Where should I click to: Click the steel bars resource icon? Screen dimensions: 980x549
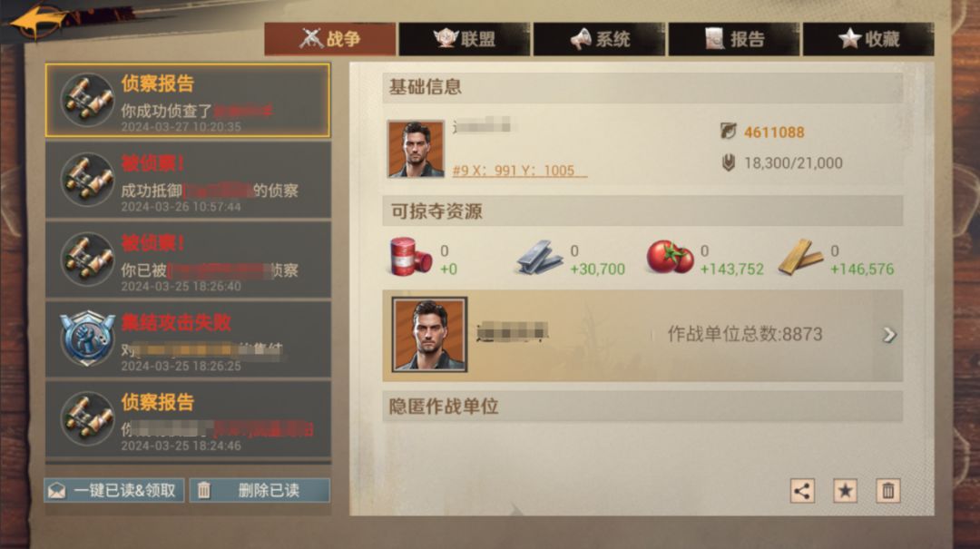tap(540, 258)
